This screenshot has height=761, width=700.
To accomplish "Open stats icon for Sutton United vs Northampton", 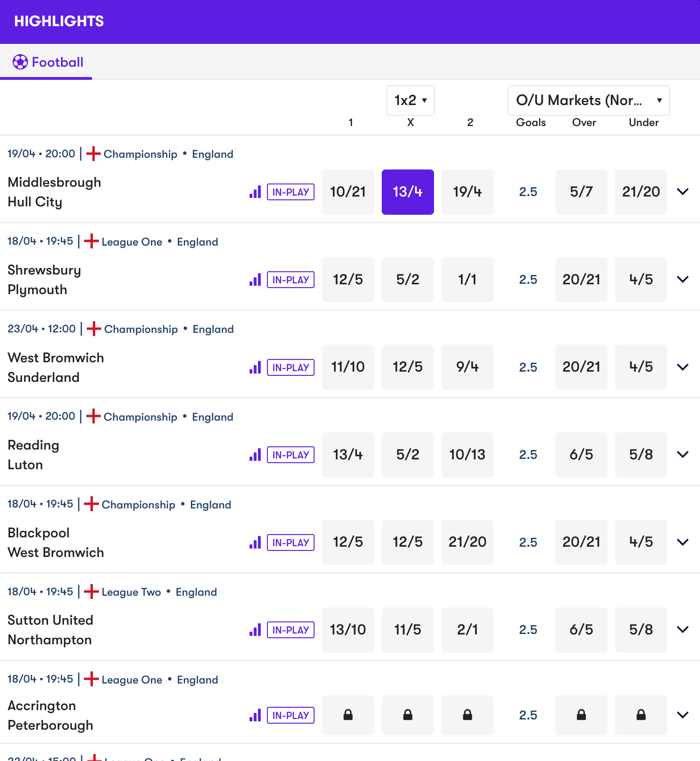I will 255,630.
